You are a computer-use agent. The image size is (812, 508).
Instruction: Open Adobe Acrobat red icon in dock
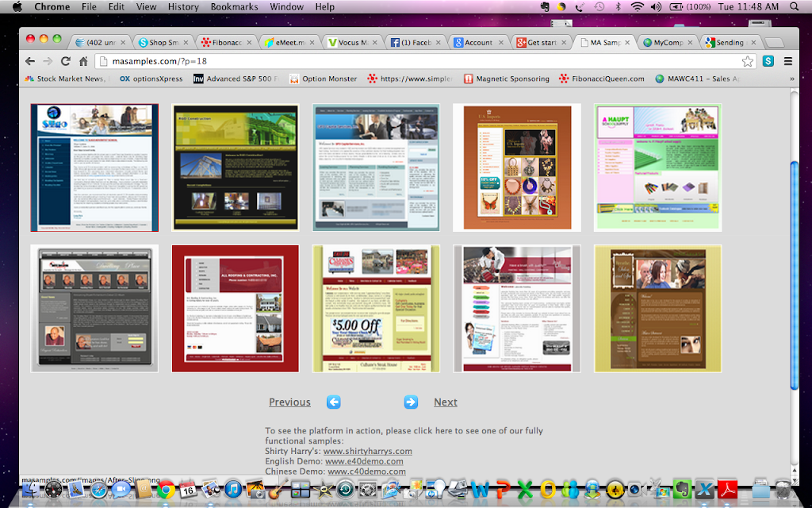pyautogui.click(x=728, y=489)
